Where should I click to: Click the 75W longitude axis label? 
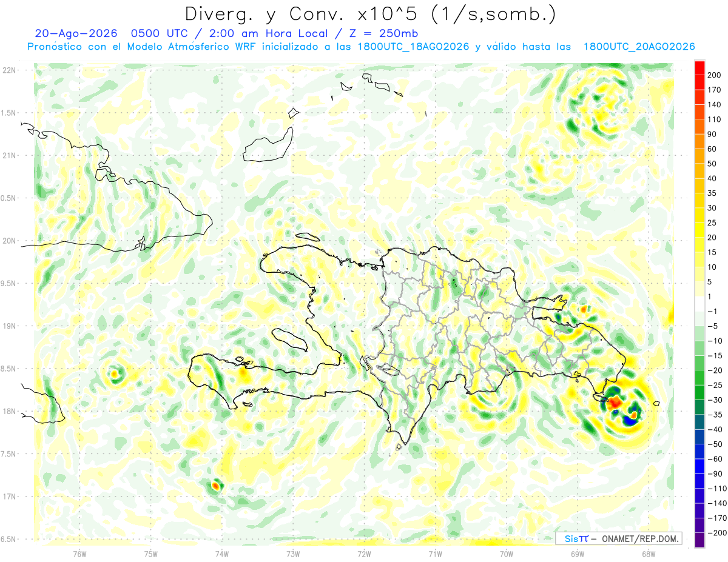pos(151,554)
